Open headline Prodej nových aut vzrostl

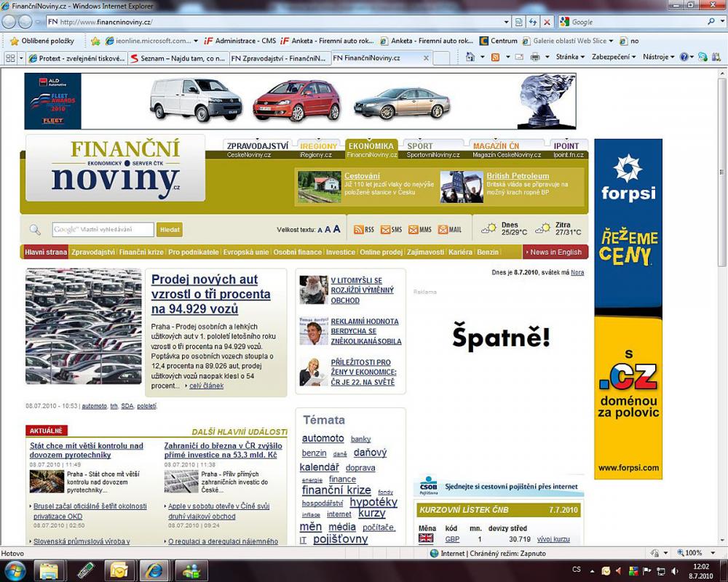pyautogui.click(x=211, y=294)
